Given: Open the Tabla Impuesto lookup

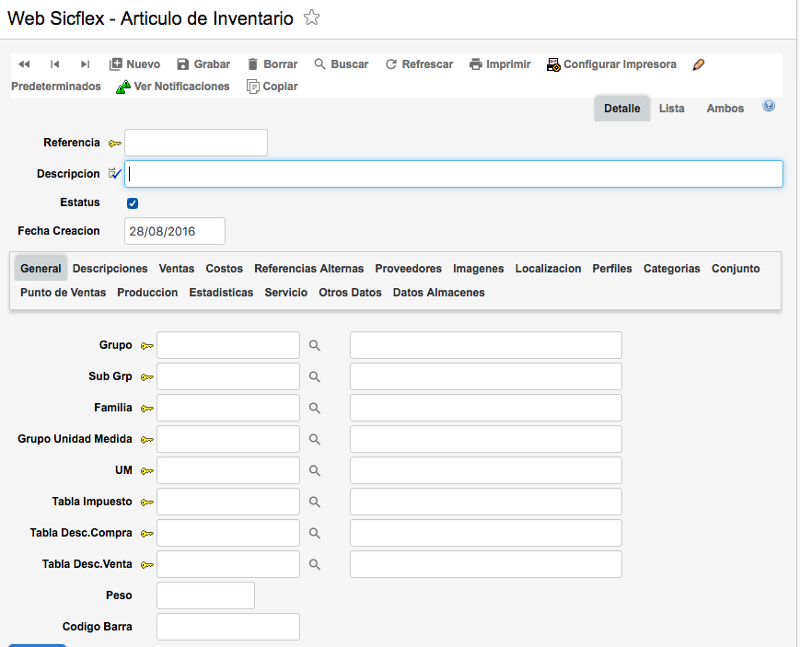Looking at the screenshot, I should point(314,501).
